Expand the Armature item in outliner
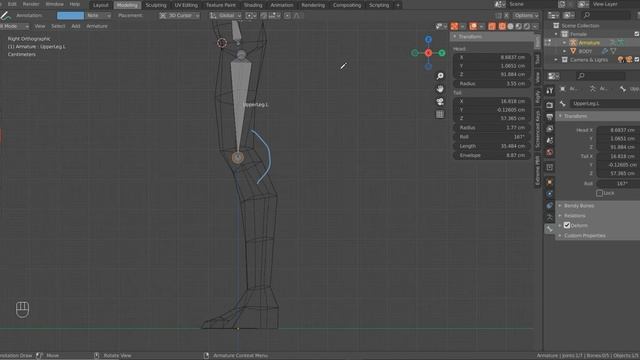The height and width of the screenshot is (360, 640). coord(564,42)
